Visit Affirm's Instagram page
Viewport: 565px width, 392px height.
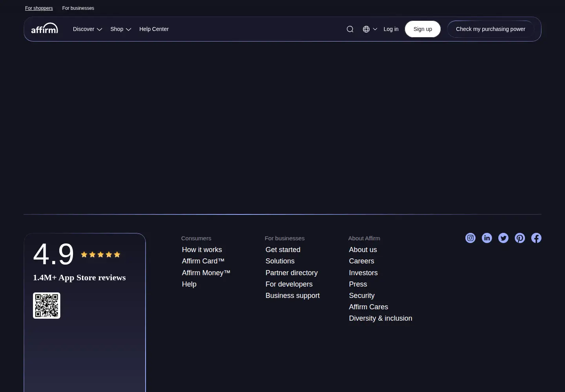(x=470, y=238)
